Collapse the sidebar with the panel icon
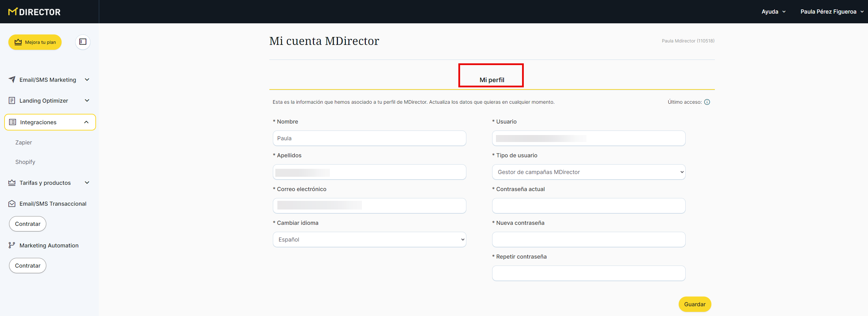This screenshot has height=316, width=868. (x=83, y=42)
